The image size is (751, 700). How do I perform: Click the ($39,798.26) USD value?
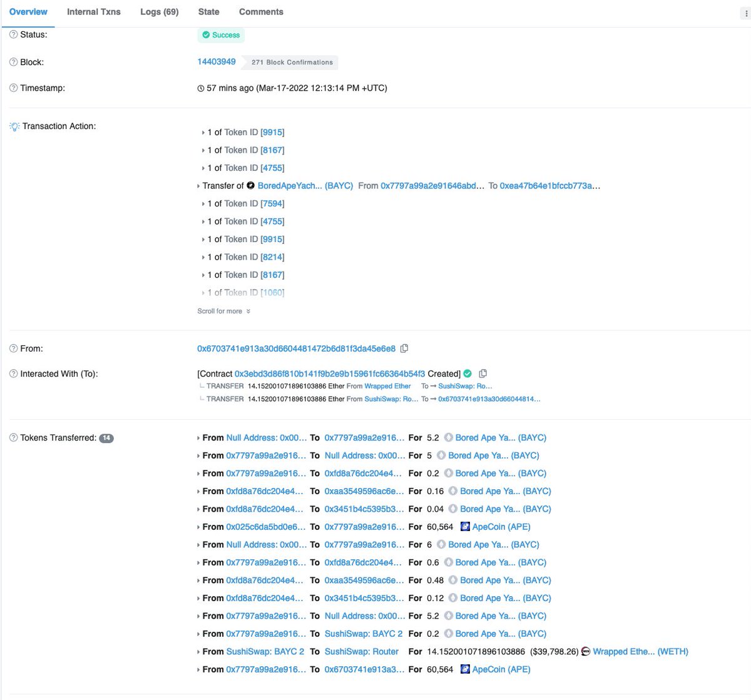[x=554, y=652]
